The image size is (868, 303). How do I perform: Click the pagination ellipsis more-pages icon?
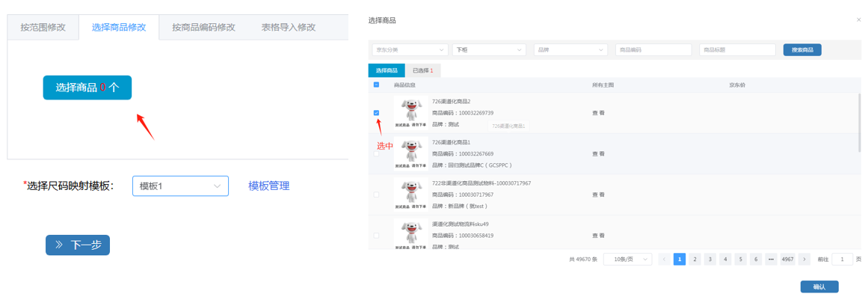[x=771, y=260]
